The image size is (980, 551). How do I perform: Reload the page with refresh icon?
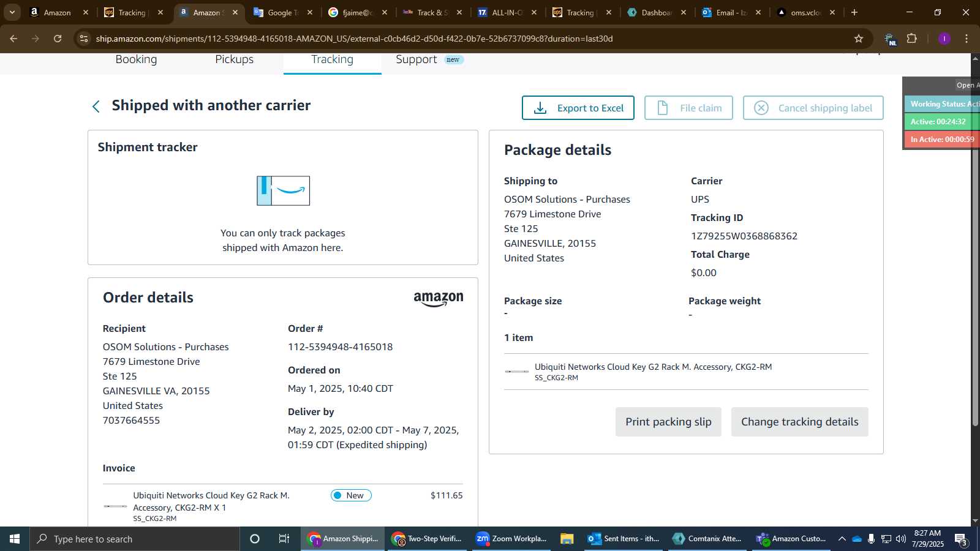[x=58, y=39]
